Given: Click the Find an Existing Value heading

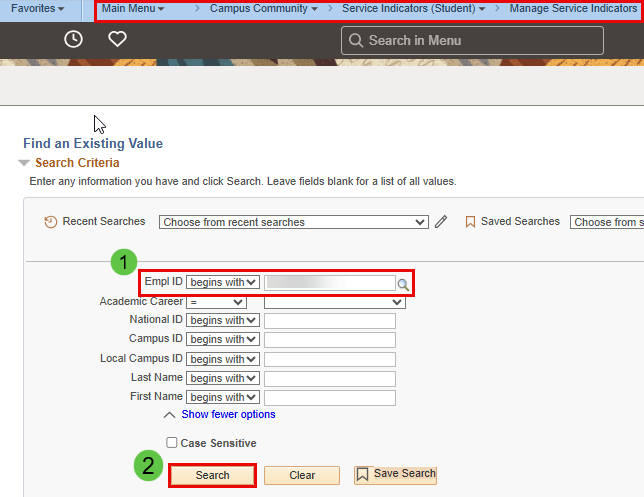Looking at the screenshot, I should pos(93,143).
